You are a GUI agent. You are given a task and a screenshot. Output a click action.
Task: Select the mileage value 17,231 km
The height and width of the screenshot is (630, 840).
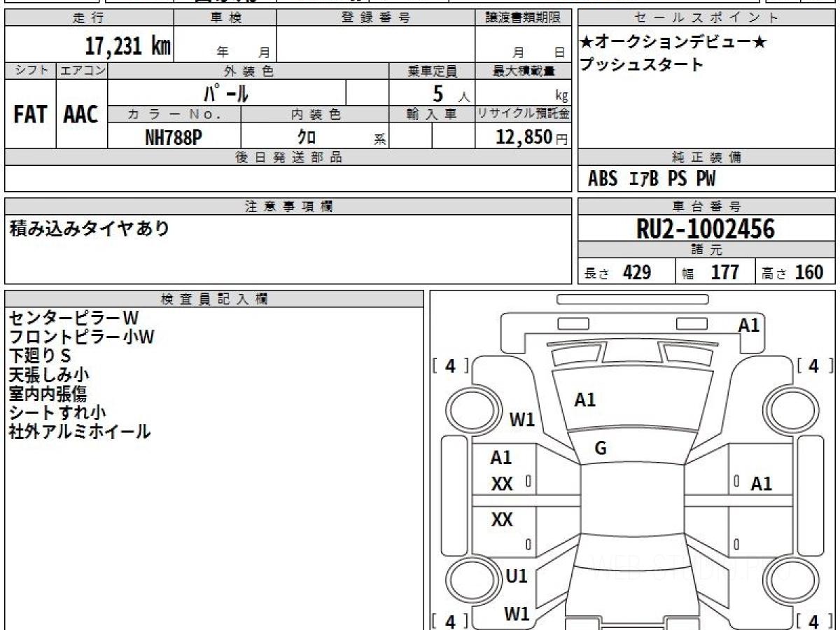[127, 46]
